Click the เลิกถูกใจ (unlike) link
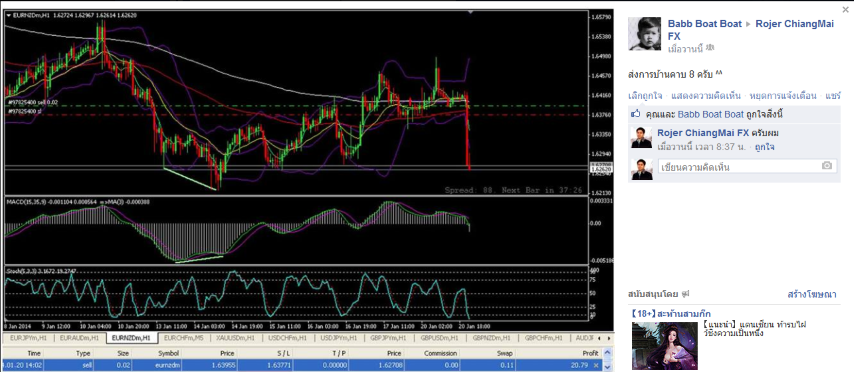This screenshot has height=372, width=854. tap(645, 96)
